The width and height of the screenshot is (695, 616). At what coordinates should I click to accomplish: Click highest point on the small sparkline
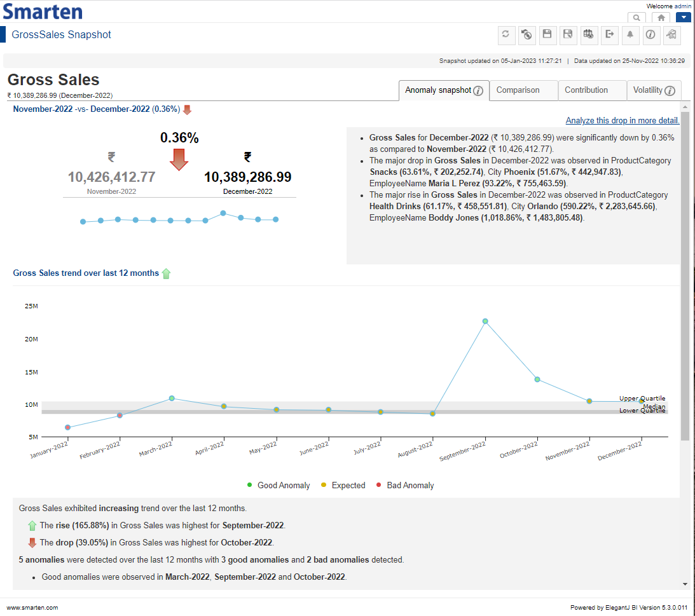pos(223,213)
